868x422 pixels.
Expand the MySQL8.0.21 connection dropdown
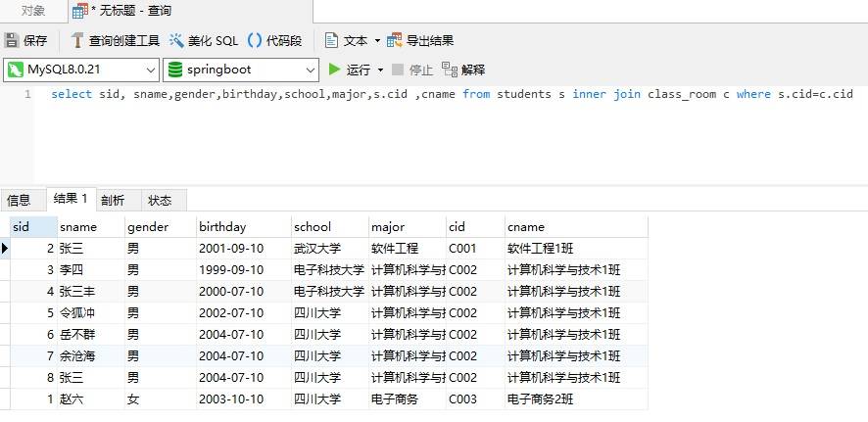click(x=149, y=70)
